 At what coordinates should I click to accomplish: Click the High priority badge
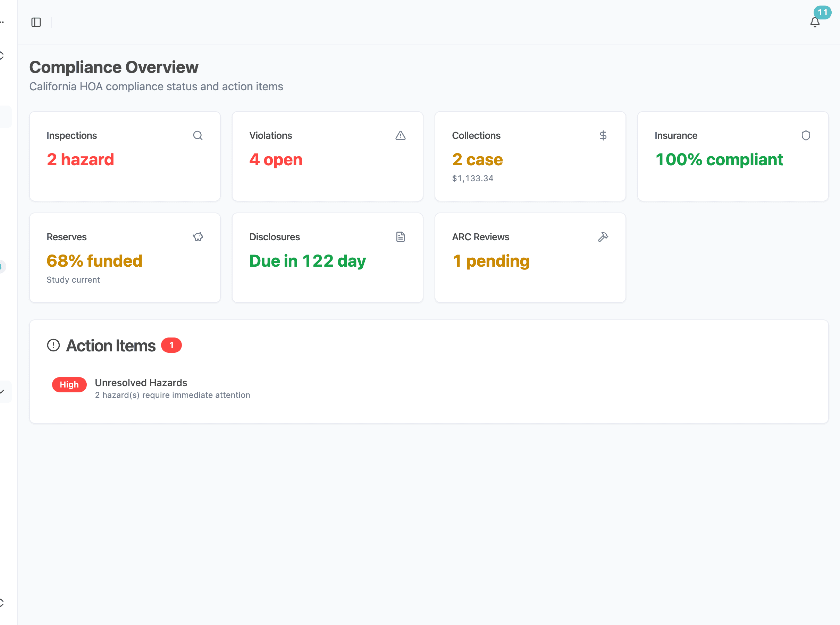[69, 384]
